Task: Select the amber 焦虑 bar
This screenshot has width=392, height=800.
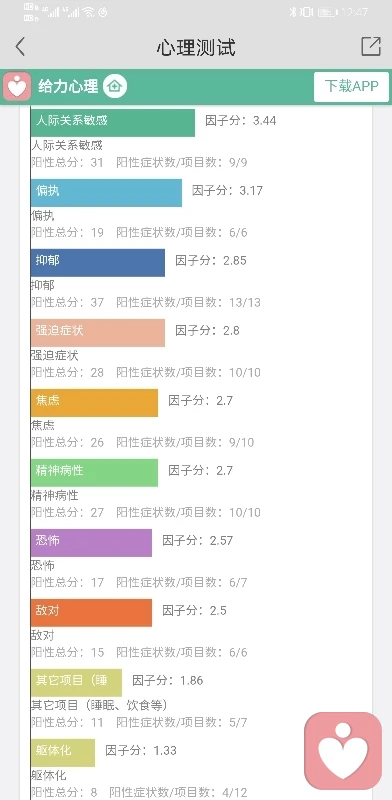Action: (94, 403)
